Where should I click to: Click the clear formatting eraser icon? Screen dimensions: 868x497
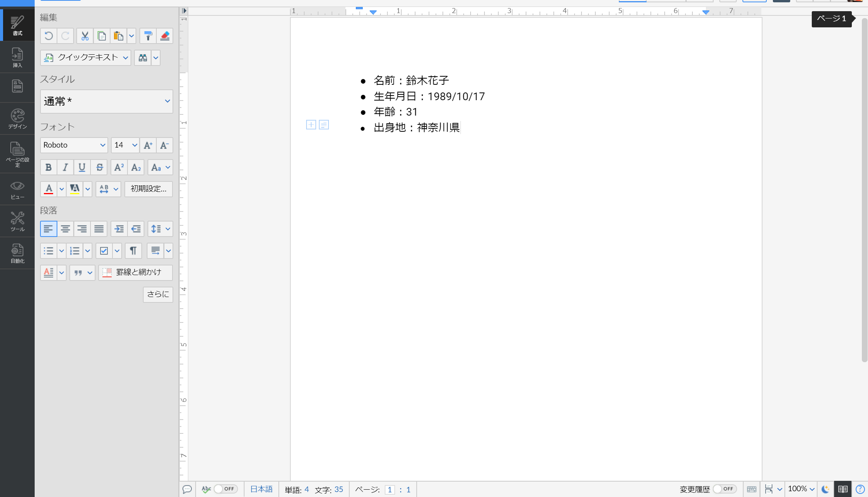tap(165, 36)
